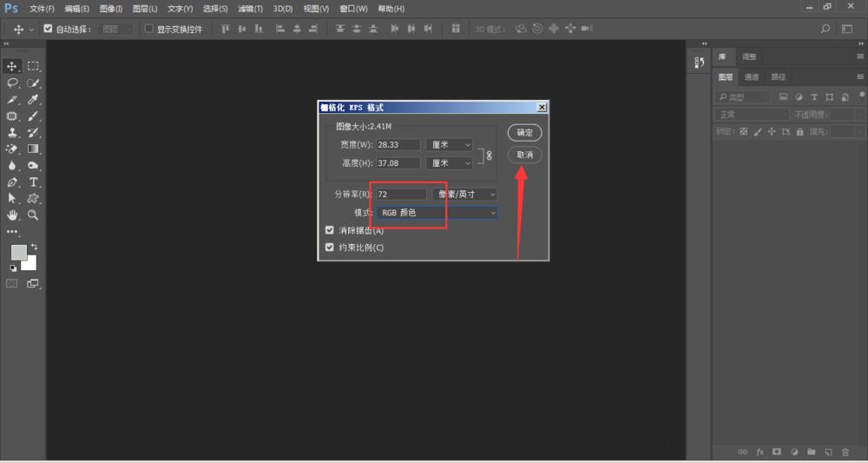
Task: Switch to the 路径 tab
Action: pyautogui.click(x=778, y=77)
